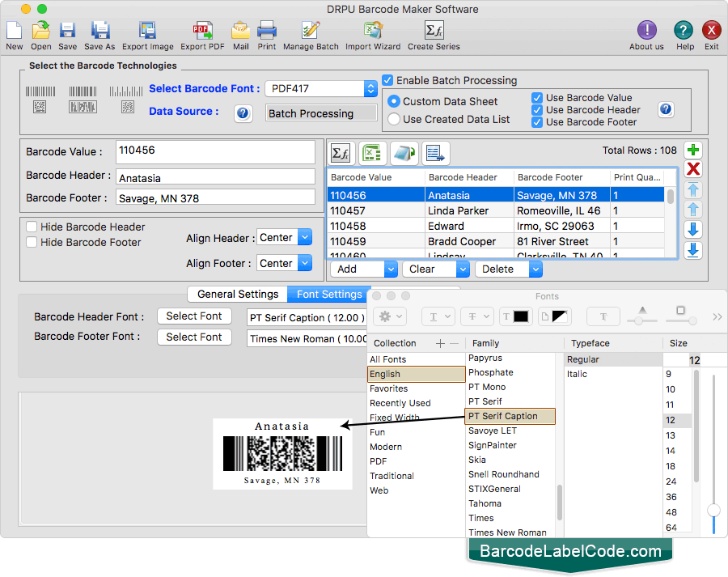Click Select Font for Barcode Footer Font
This screenshot has height=577, width=728.
[x=194, y=337]
